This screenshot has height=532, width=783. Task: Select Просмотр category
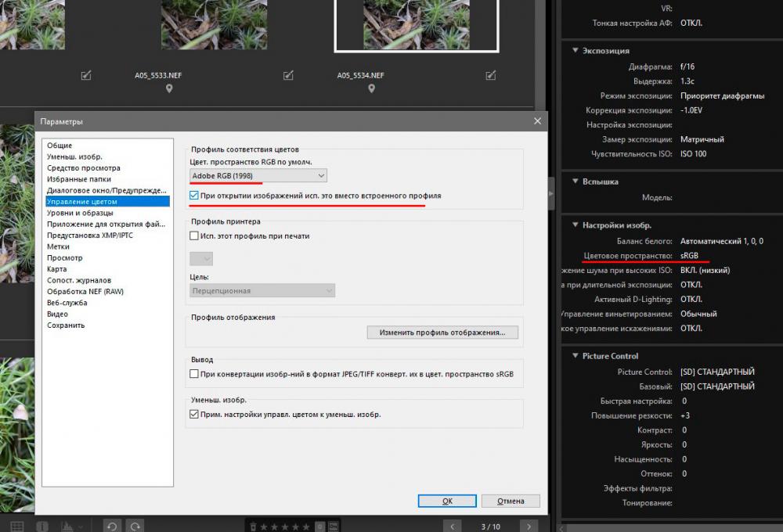point(107,257)
